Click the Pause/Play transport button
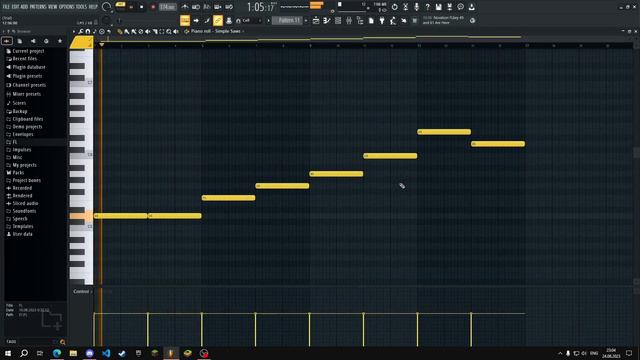 [131, 7]
